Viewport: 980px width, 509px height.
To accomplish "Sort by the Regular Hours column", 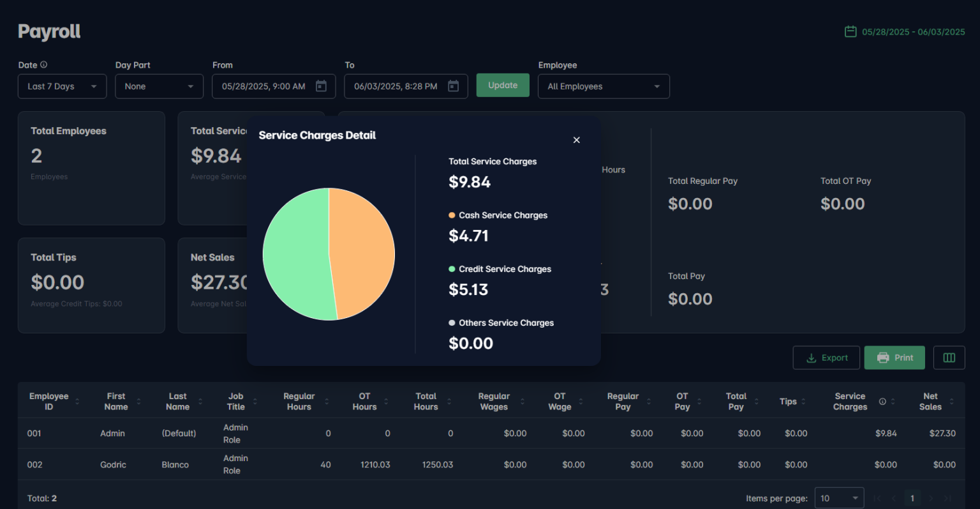I will click(x=327, y=402).
